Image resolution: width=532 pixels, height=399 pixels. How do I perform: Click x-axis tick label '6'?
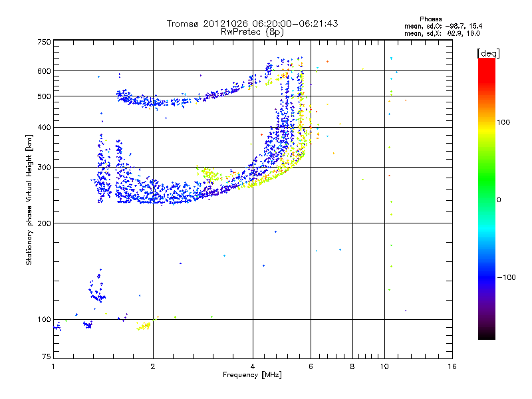tap(311, 366)
